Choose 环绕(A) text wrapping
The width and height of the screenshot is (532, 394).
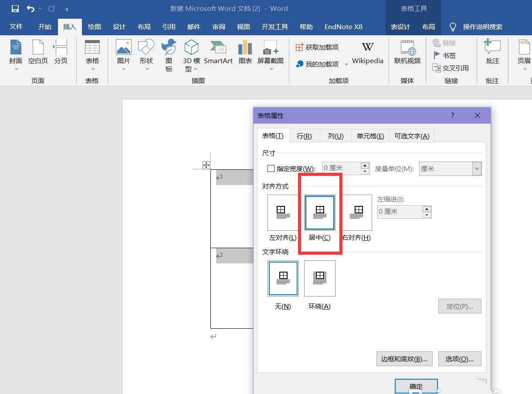coord(320,279)
